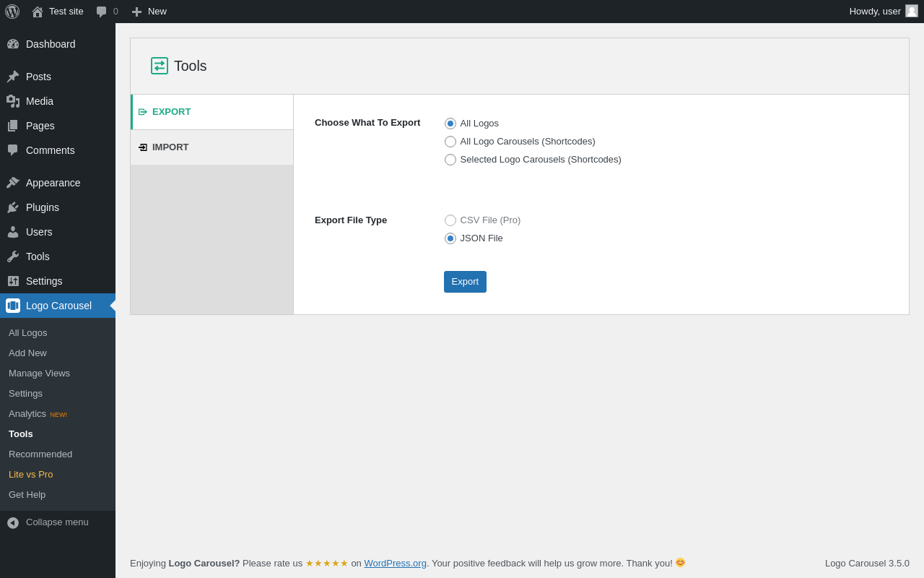Open All Logos submenu link
Viewport: 924px width, 578px height.
tap(28, 333)
